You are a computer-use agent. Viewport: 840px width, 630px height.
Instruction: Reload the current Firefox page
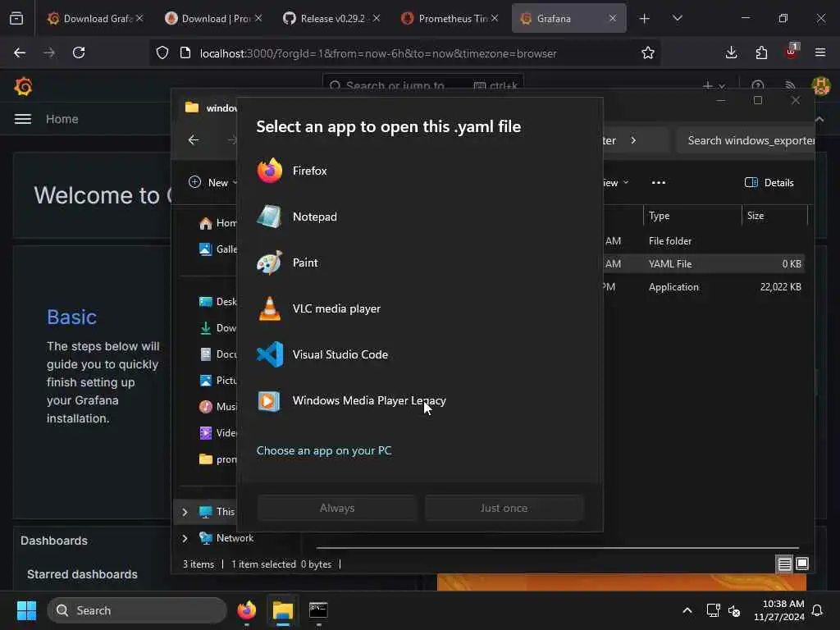pos(79,52)
